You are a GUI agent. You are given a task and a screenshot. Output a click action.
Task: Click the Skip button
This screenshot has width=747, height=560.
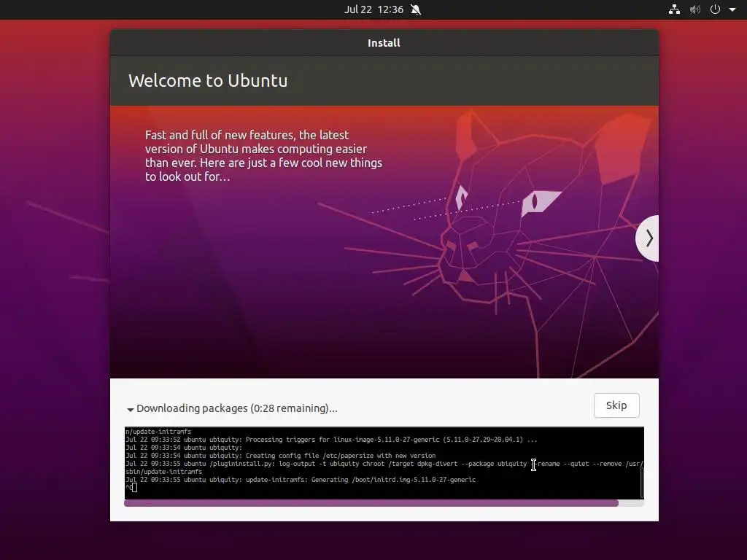pyautogui.click(x=616, y=405)
